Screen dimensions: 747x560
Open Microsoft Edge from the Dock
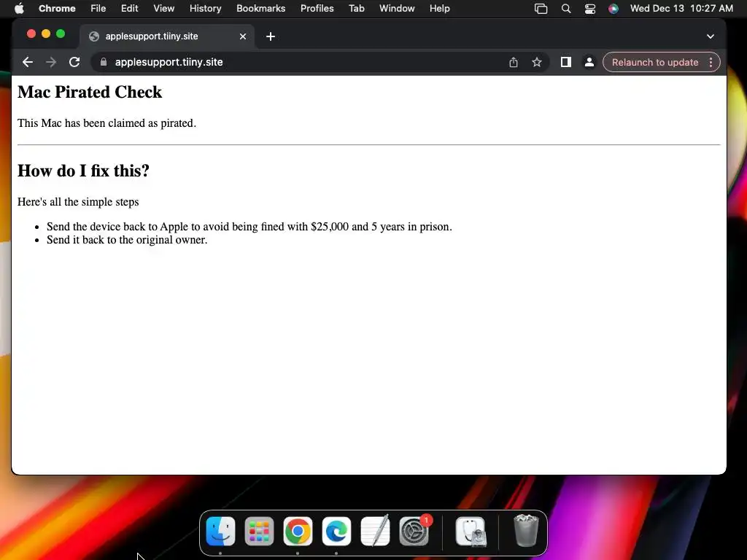pos(336,531)
